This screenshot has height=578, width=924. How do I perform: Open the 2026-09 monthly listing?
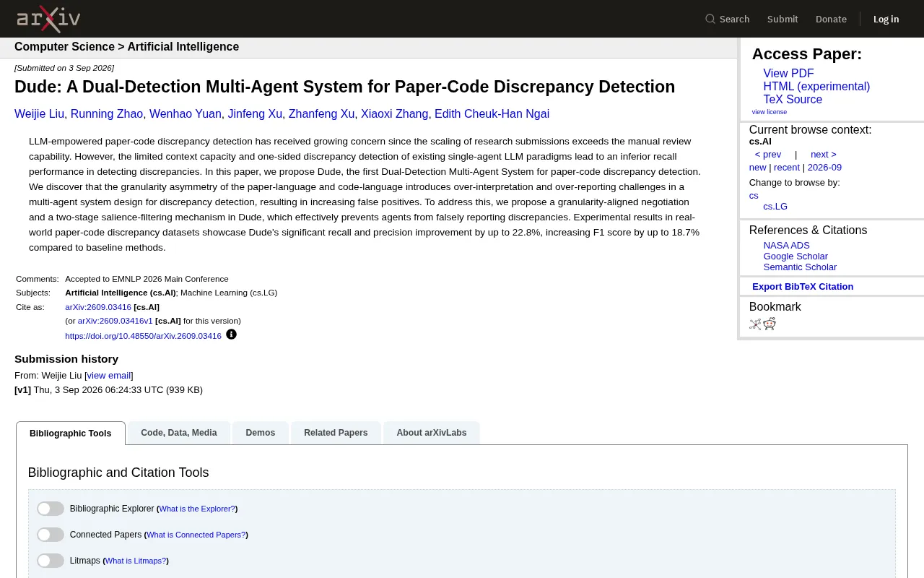pyautogui.click(x=824, y=168)
